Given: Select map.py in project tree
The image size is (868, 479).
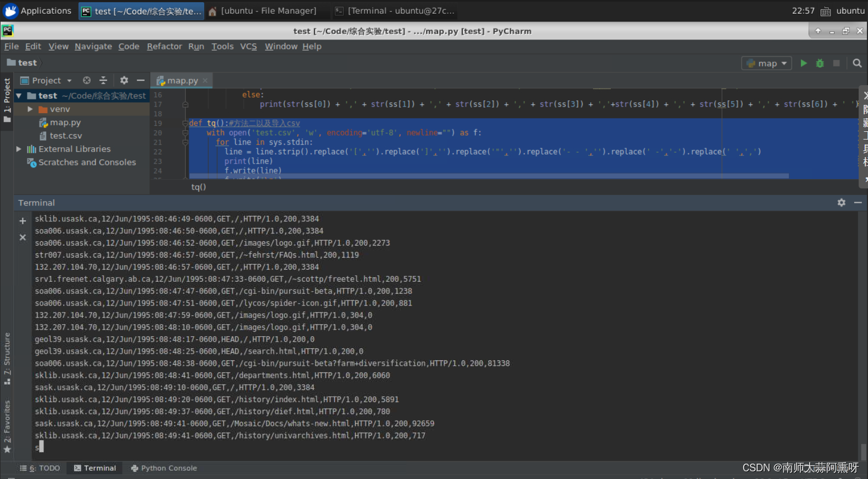Looking at the screenshot, I should click(x=65, y=122).
